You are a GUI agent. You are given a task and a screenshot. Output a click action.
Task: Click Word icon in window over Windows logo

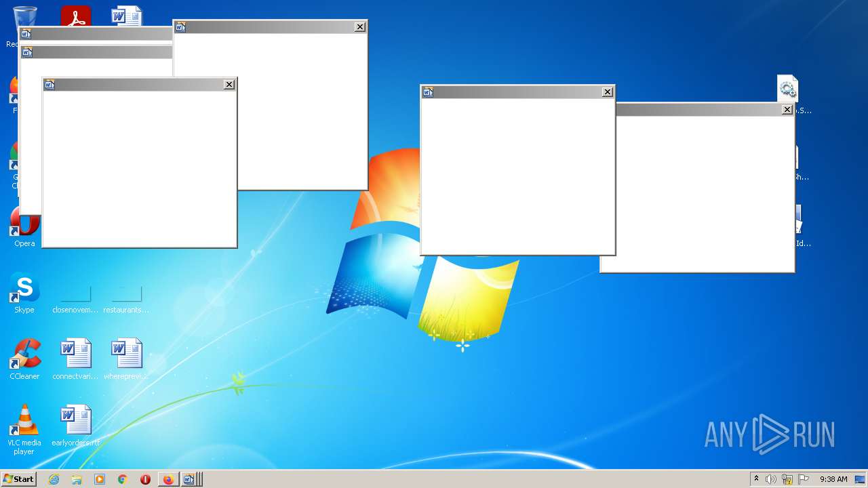(x=428, y=92)
